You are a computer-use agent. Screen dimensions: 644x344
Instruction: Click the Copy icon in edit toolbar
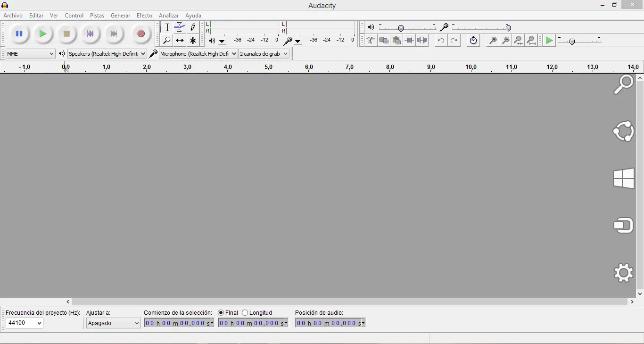(x=384, y=41)
